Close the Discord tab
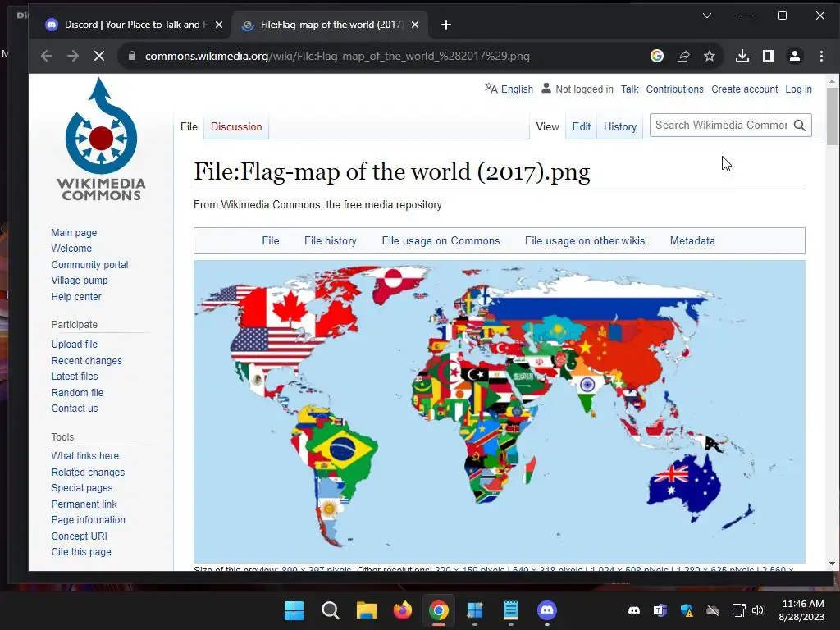The width and height of the screenshot is (840, 630). point(218,25)
